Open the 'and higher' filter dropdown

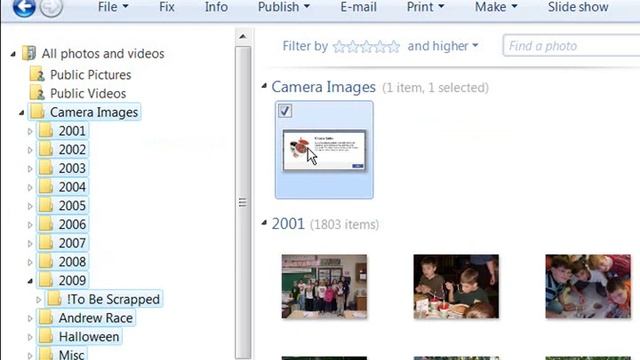[x=442, y=46]
